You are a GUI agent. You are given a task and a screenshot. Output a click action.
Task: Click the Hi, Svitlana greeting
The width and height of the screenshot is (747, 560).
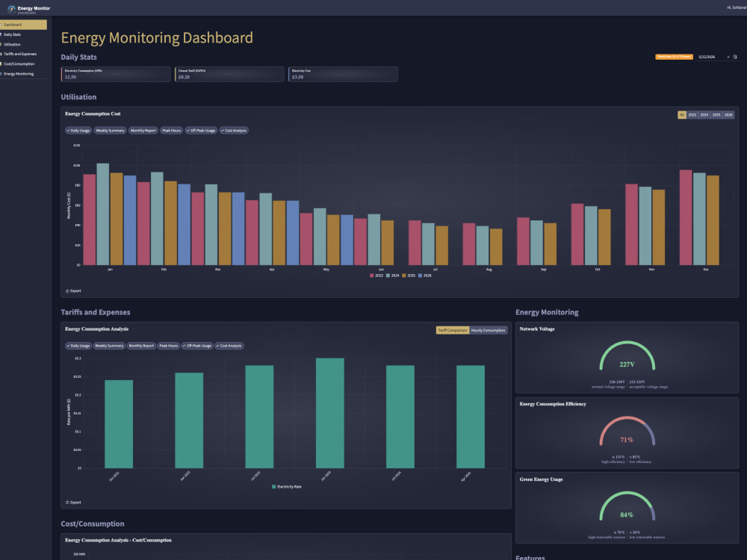(737, 8)
